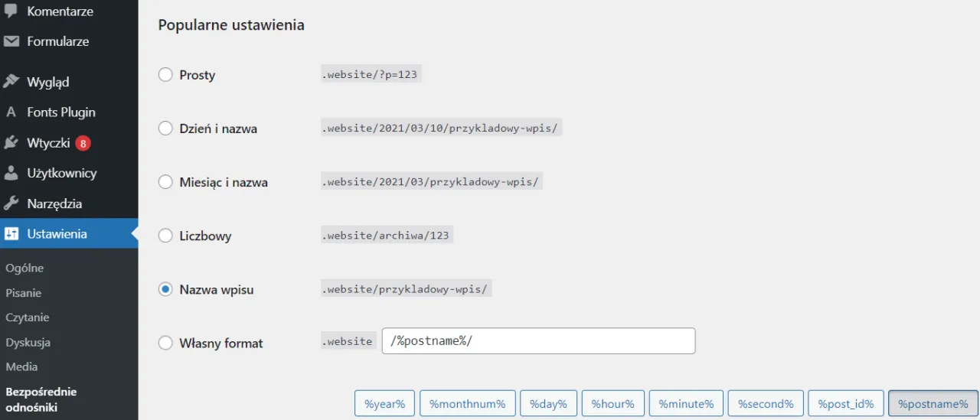
Task: Click the Narzędzia wrench icon
Action: (x=11, y=203)
